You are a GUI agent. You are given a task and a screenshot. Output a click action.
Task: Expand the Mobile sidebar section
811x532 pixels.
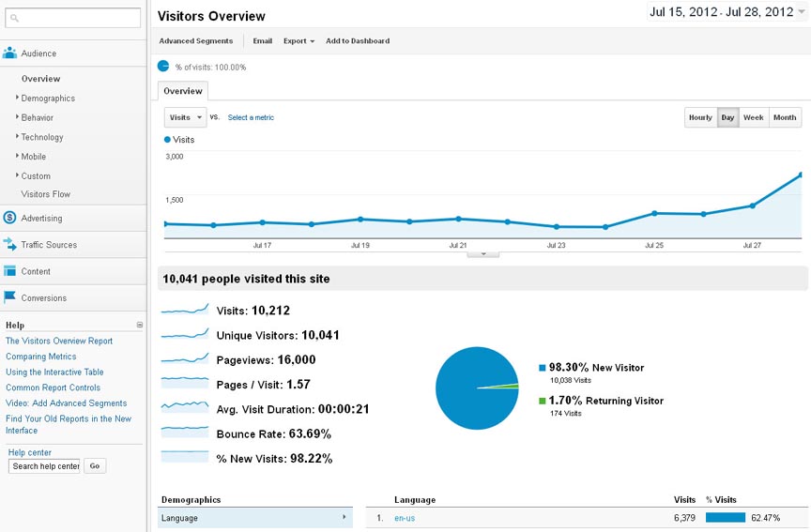click(33, 156)
